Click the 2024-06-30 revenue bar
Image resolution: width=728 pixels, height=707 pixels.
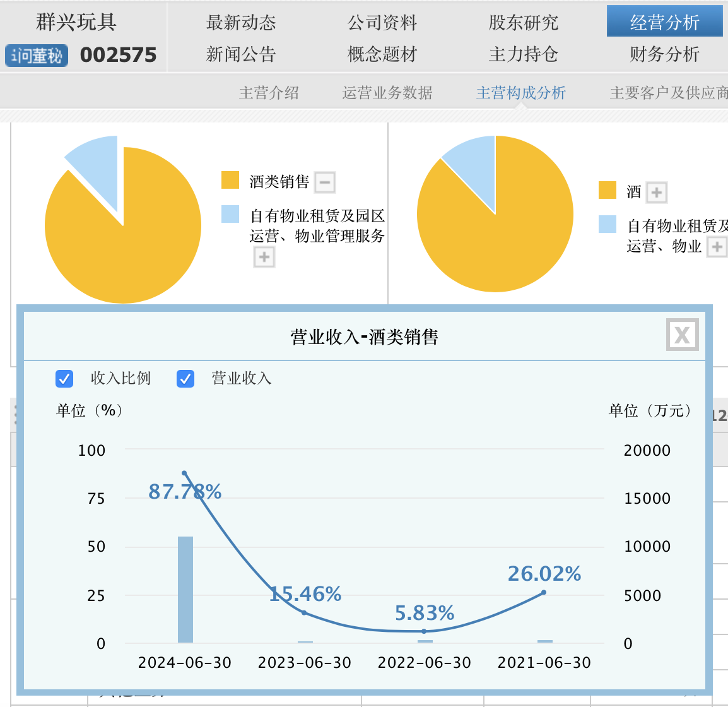click(x=185, y=589)
